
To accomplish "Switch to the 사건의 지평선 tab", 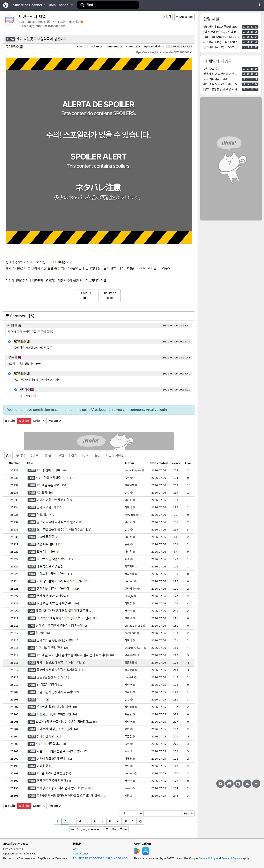I will point(115,455).
